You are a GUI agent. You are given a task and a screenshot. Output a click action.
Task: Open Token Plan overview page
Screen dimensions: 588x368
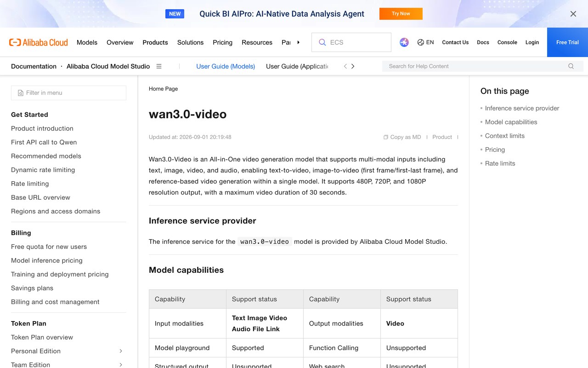tap(42, 337)
